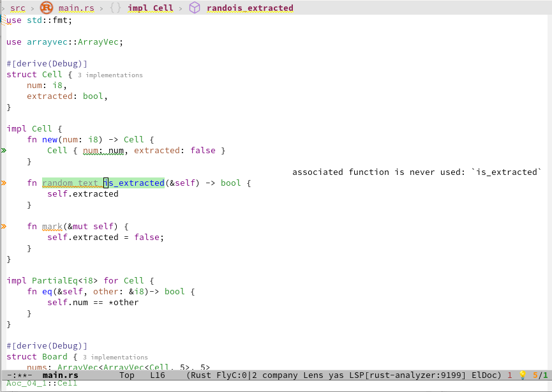Image resolution: width=552 pixels, height=392 pixels.
Task: Click the Top position indicator in mode line
Action: [127, 375]
